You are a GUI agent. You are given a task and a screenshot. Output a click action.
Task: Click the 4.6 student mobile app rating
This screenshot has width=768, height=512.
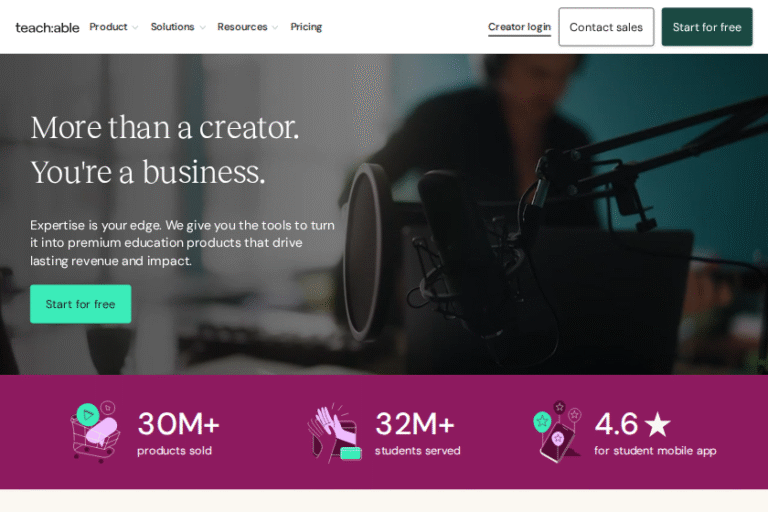[616, 425]
